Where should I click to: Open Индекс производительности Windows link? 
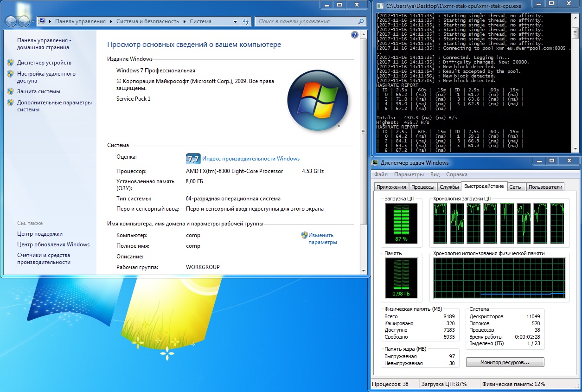click(251, 159)
